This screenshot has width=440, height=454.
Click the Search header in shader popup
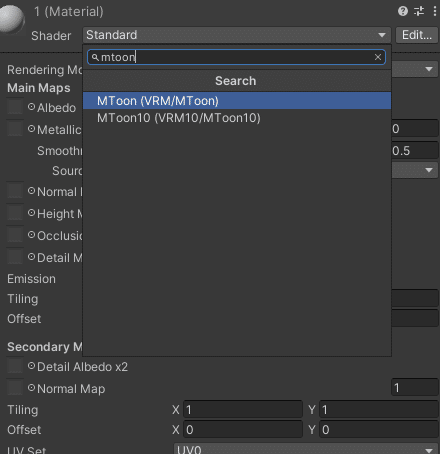tap(236, 81)
